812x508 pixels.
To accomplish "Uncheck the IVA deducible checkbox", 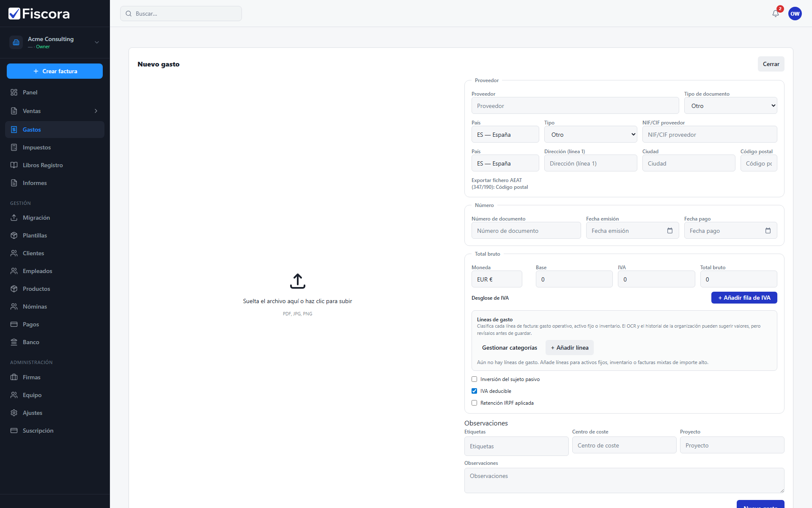I will click(474, 391).
